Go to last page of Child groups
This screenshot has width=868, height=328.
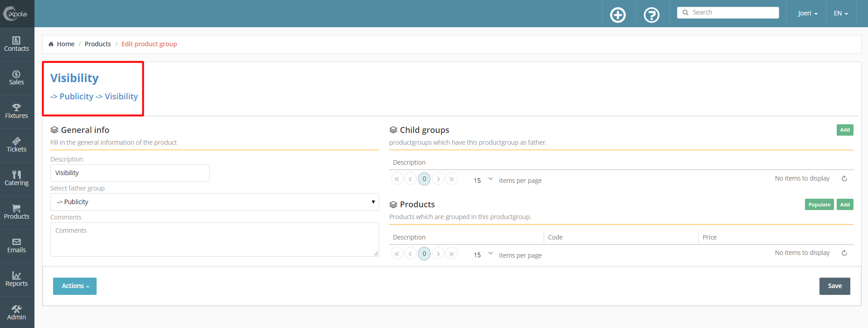451,179
